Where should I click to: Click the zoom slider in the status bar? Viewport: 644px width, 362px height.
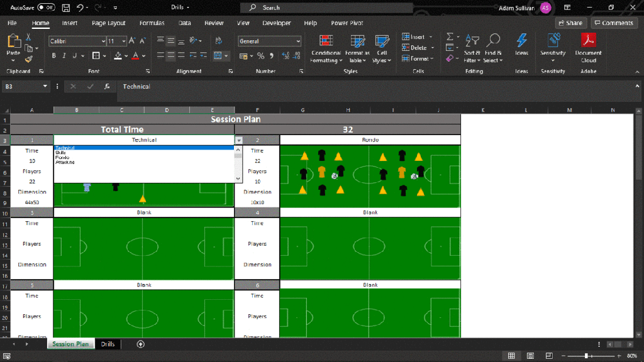click(586, 356)
